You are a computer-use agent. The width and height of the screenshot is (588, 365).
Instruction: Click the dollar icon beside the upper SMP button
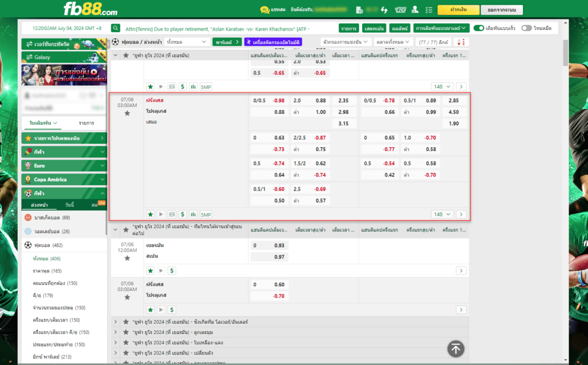coord(182,87)
